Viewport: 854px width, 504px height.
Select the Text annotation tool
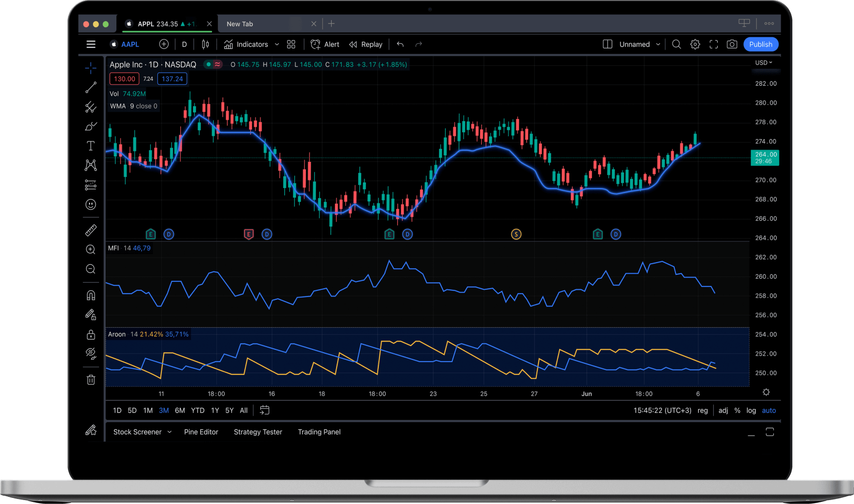tap(91, 146)
